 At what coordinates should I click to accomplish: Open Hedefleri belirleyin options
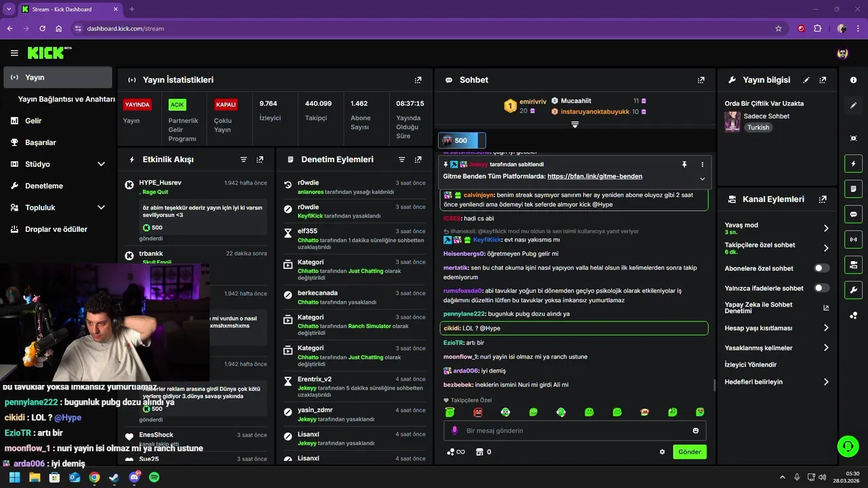point(777,382)
